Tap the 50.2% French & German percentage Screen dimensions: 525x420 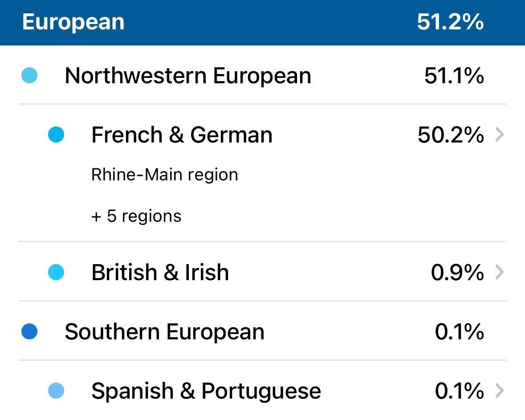(450, 135)
